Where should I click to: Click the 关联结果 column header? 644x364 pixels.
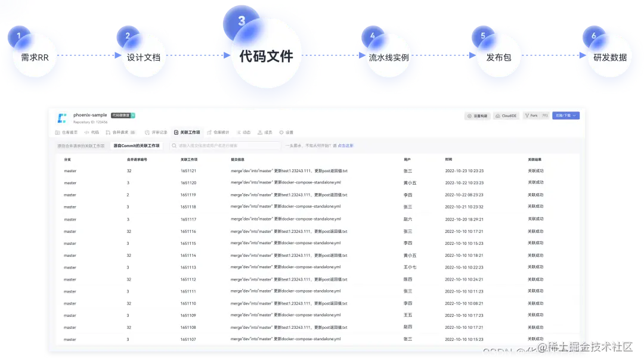pos(535,160)
